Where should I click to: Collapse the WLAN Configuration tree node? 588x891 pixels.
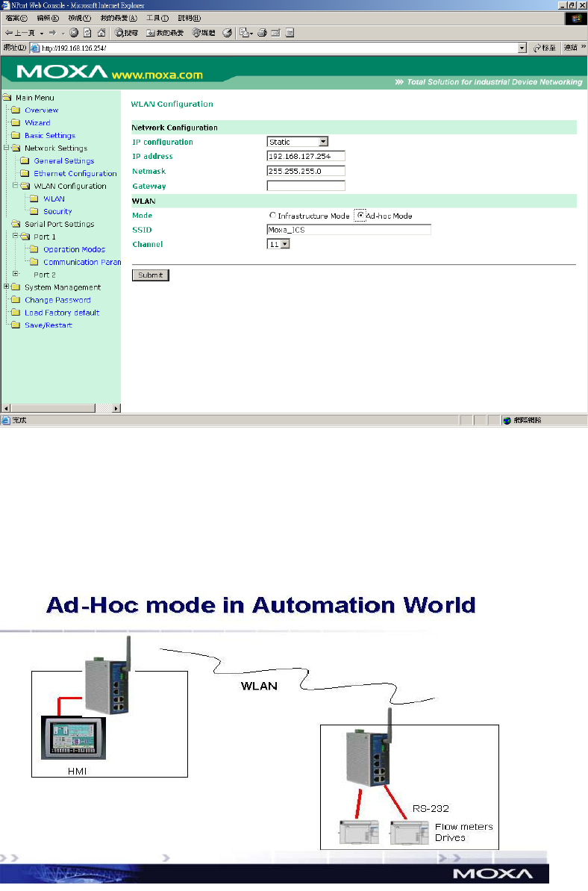point(16,185)
